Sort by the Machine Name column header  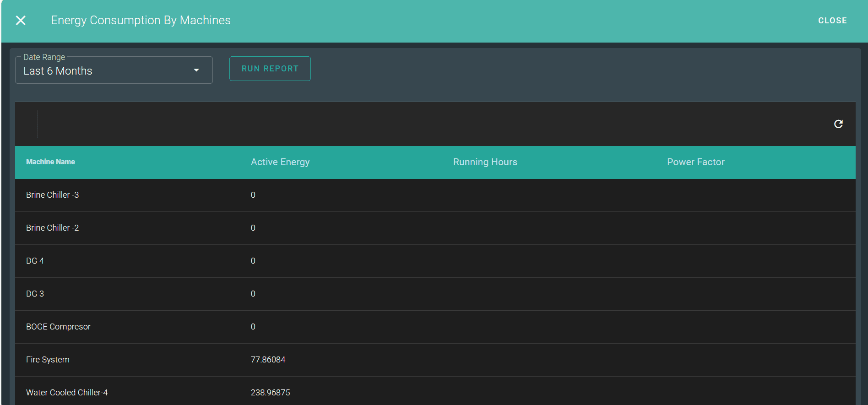point(50,162)
